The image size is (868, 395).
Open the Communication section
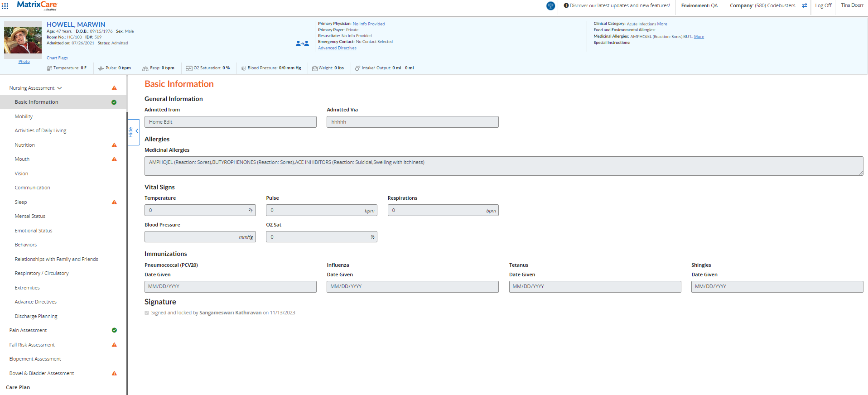[x=32, y=188]
